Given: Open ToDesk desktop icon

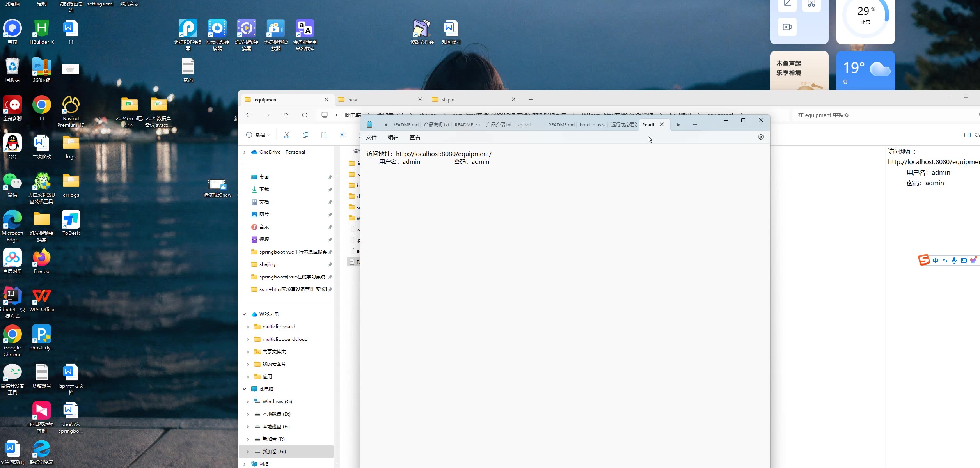Looking at the screenshot, I should point(71,223).
